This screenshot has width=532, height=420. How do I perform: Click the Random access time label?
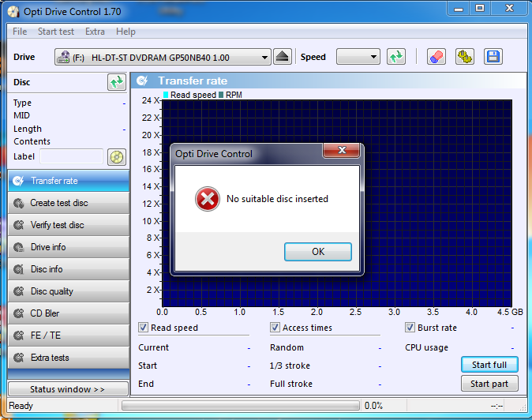287,347
